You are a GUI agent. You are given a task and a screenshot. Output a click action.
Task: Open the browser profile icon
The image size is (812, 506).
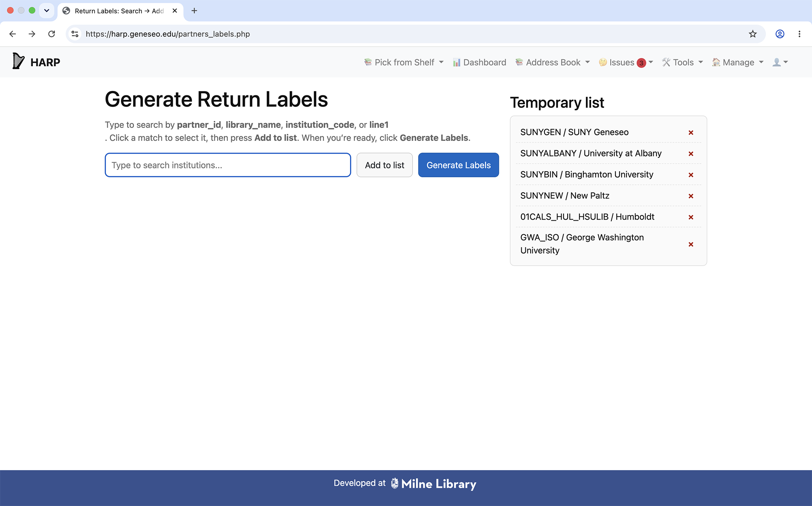[x=780, y=34]
